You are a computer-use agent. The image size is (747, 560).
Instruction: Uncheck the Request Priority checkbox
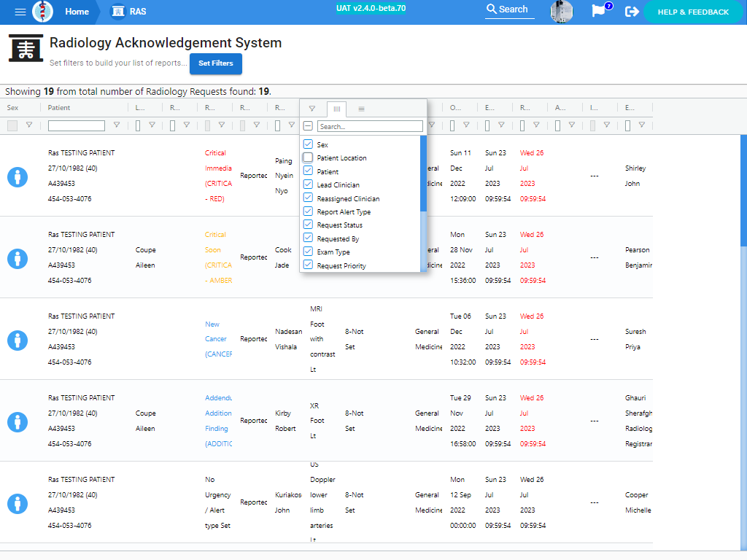tap(308, 265)
